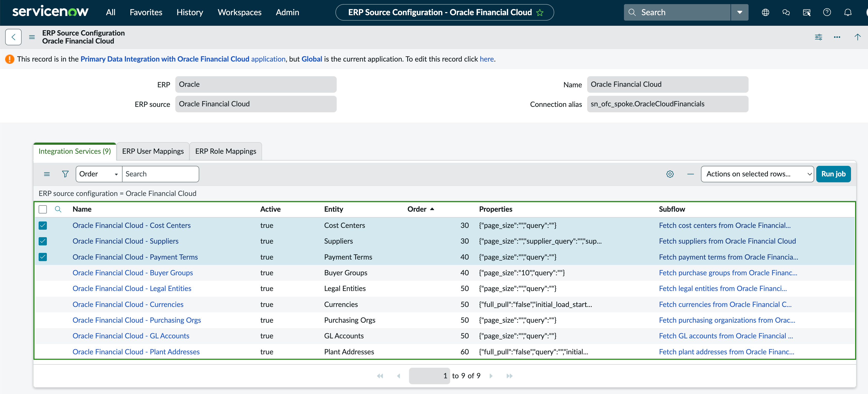Viewport: 868px width, 394px height.
Task: Uncheck the Cost Centers row checkbox
Action: [43, 226]
